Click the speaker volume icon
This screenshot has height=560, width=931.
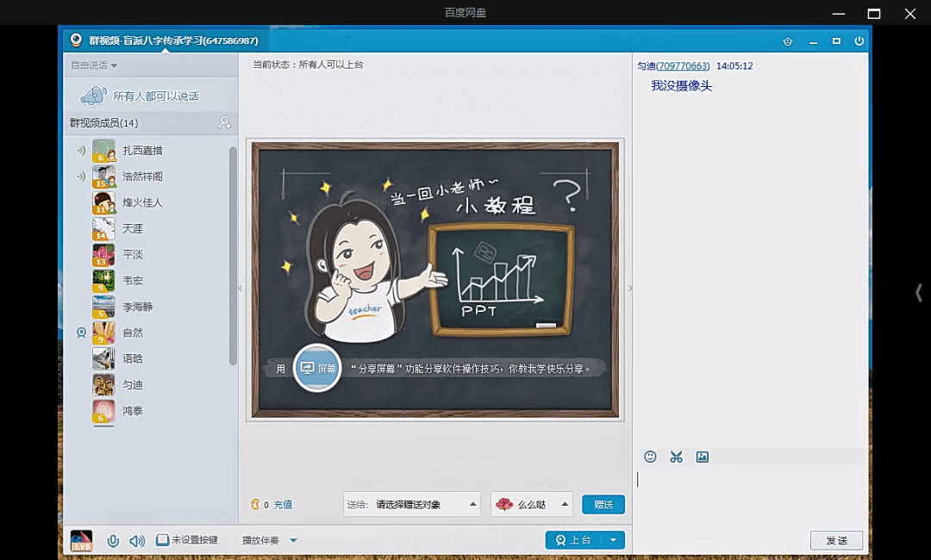[136, 541]
